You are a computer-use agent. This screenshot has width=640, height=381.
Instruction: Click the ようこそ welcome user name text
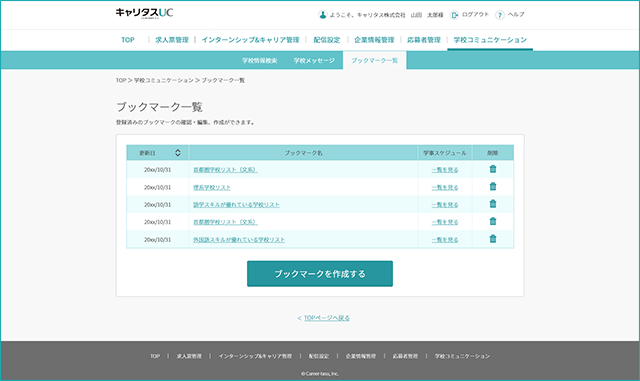tap(386, 15)
